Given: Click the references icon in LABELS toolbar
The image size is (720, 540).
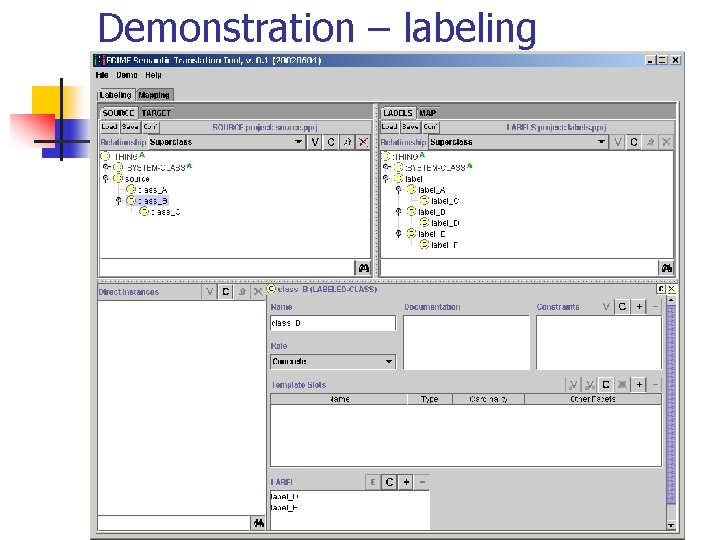Looking at the screenshot, I should point(650,142).
